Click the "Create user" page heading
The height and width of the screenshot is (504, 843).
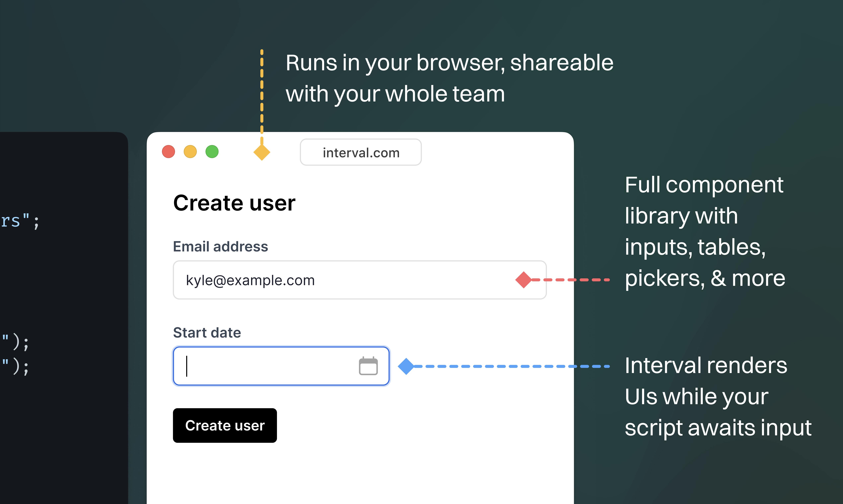[234, 203]
